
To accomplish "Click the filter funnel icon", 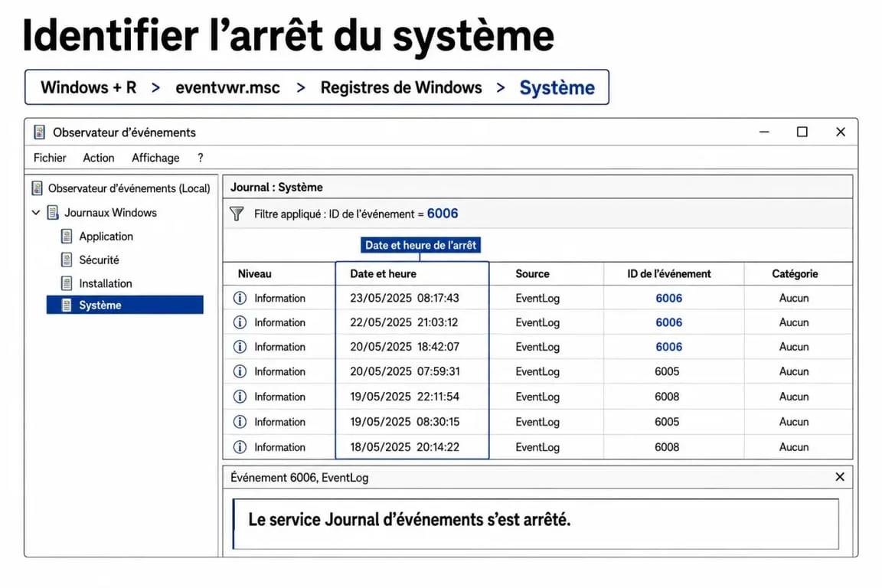I will point(237,214).
